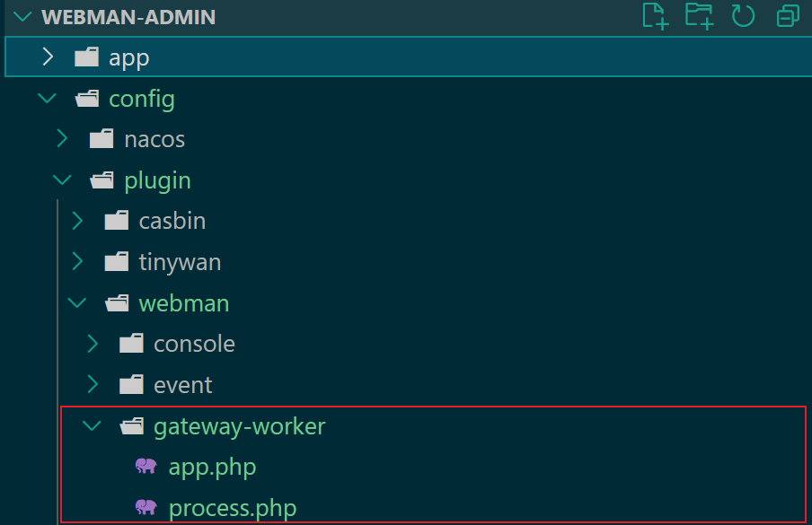Click the PHP elephant icon beside process.php

(146, 507)
